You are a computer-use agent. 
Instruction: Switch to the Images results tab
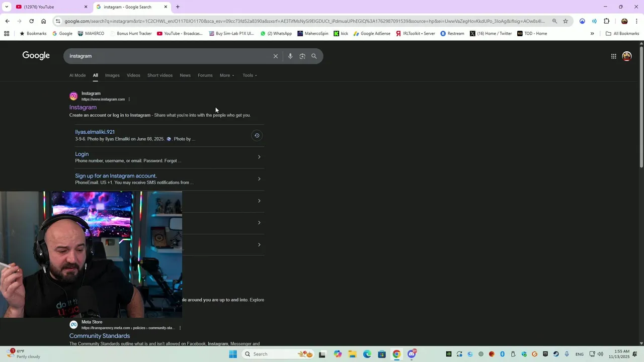(x=112, y=75)
